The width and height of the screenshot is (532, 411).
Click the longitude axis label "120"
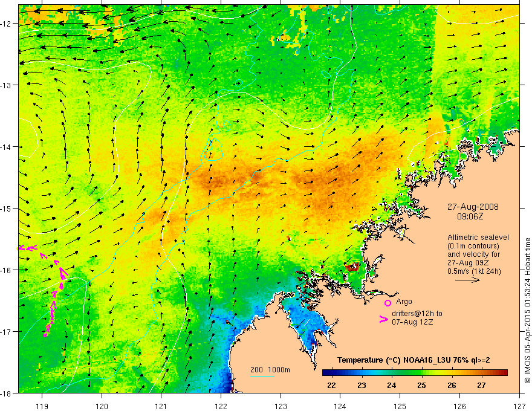coord(102,406)
